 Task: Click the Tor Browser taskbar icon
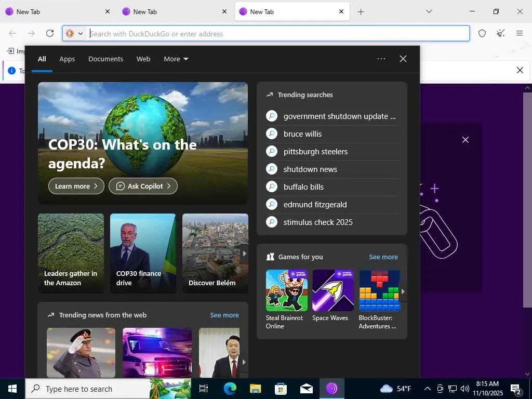[x=332, y=389]
